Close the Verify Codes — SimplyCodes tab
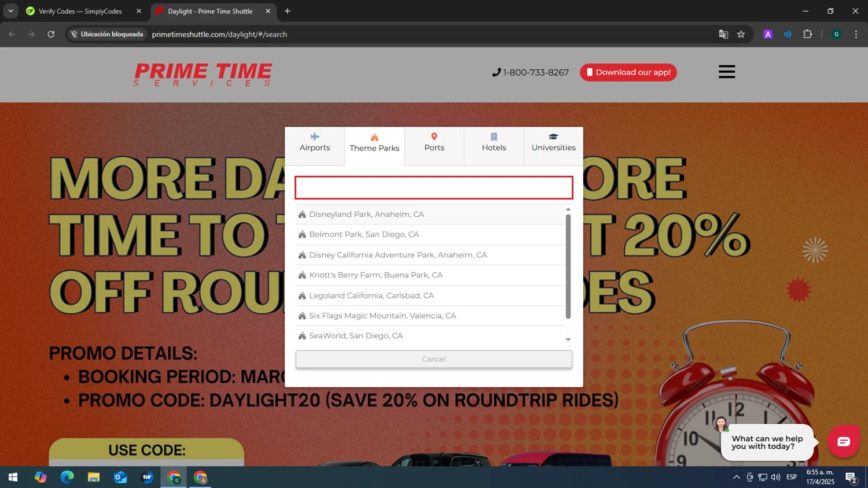 [x=139, y=11]
